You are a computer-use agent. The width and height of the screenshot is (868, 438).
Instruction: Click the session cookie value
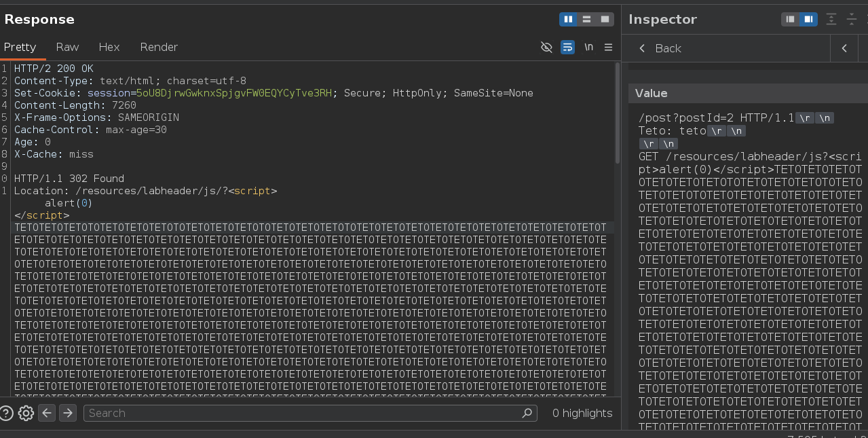(234, 93)
